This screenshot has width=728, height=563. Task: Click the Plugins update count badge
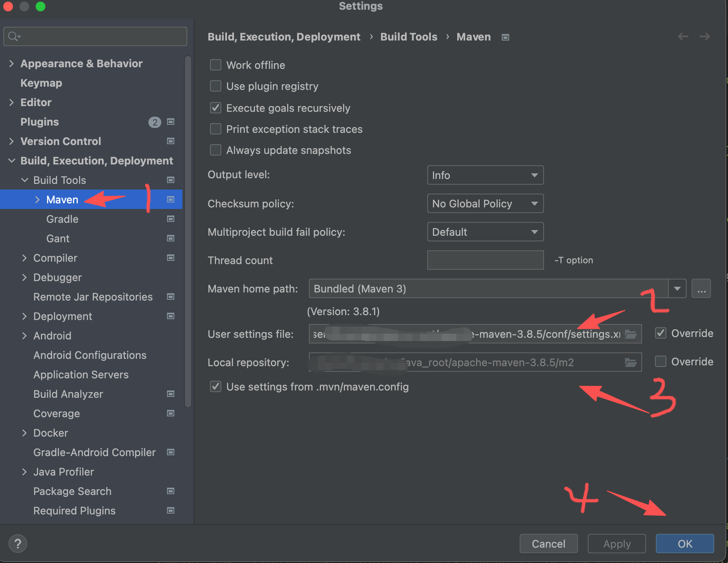155,122
